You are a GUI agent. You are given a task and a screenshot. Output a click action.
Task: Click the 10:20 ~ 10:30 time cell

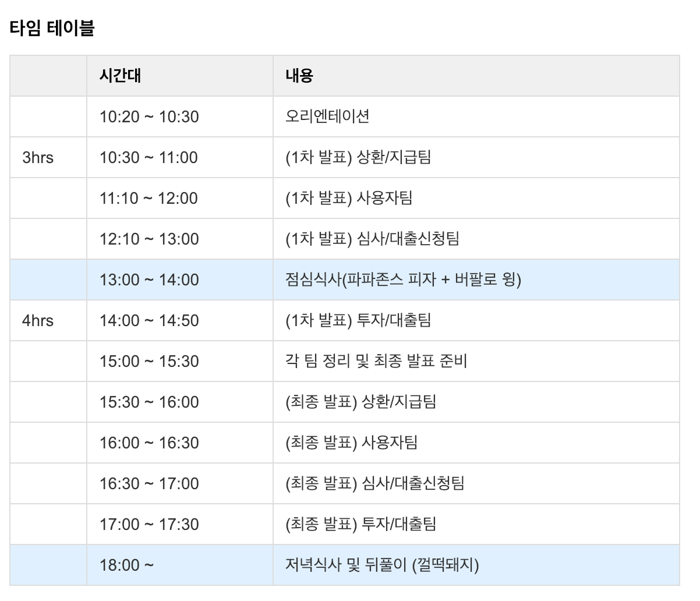(x=180, y=116)
